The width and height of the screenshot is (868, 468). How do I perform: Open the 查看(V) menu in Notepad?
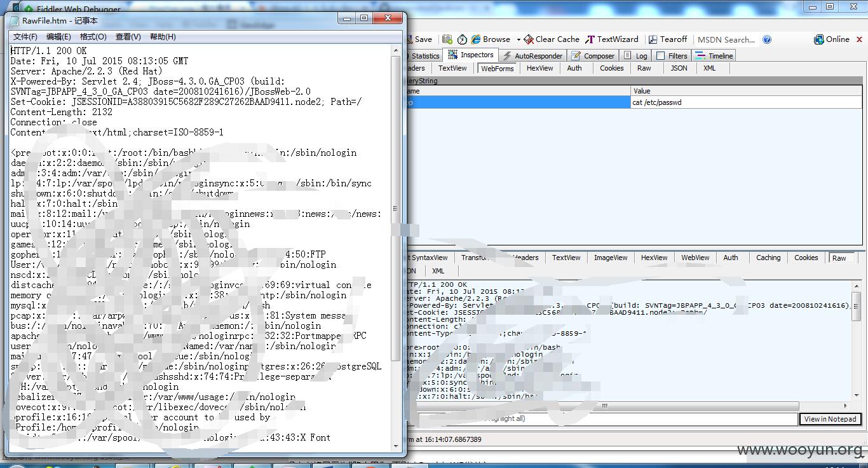[x=128, y=37]
